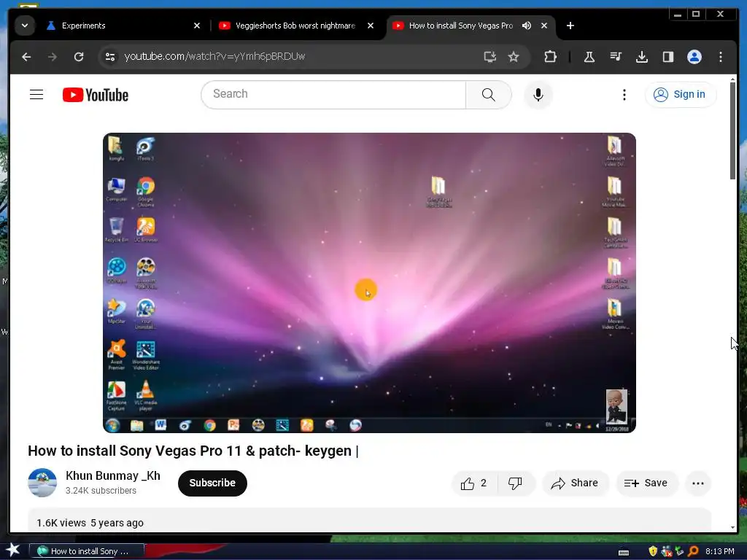
Task: Click the 3.24K subscribers text
Action: [x=101, y=491]
